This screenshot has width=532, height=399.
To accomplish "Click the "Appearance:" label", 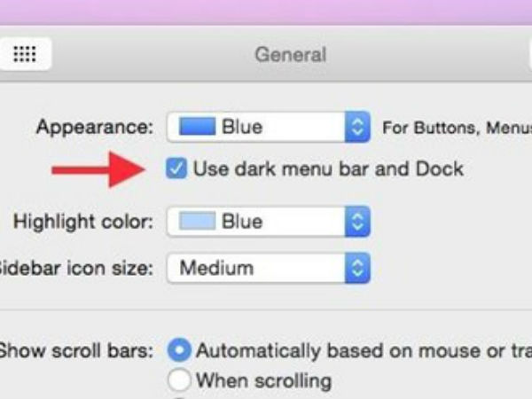I will pyautogui.click(x=95, y=127).
